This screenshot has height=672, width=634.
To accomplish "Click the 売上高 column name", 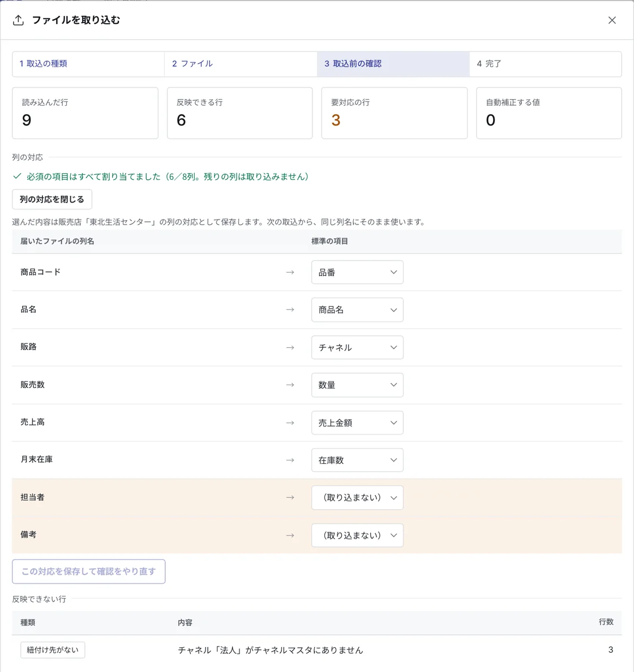I will pos(33,422).
